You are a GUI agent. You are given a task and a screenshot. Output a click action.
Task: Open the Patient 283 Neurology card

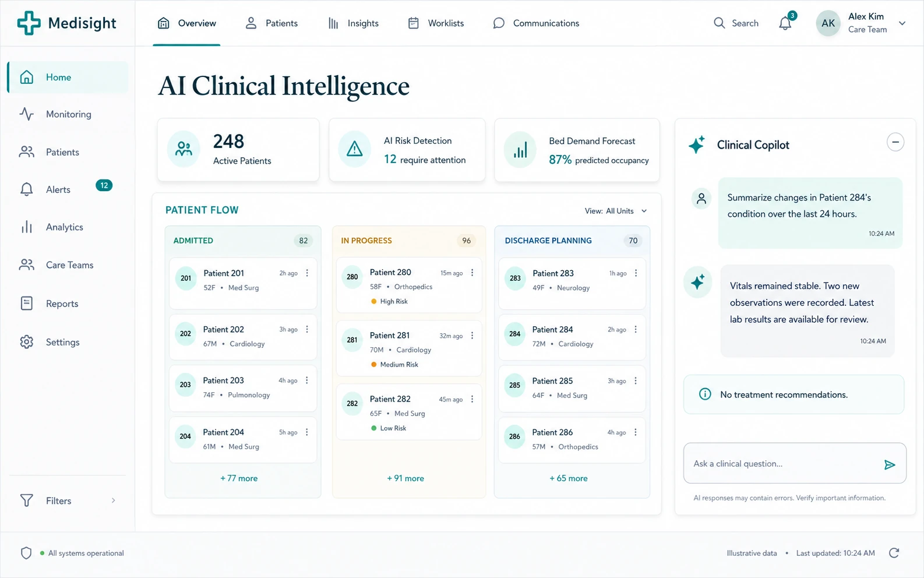tap(572, 283)
